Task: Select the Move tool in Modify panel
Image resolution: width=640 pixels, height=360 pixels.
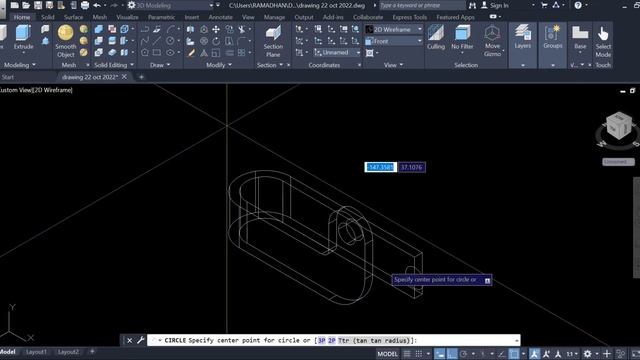Action: (216, 29)
